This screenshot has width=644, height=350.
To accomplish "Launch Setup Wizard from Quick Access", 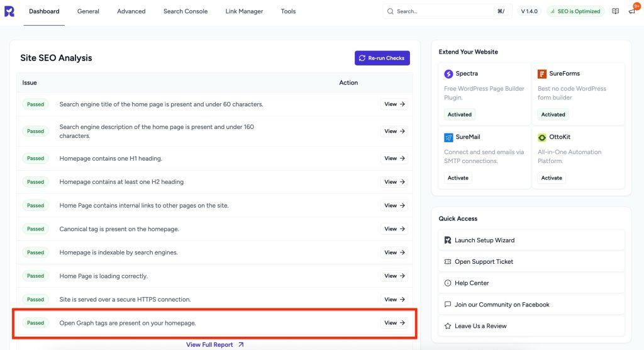I will pyautogui.click(x=484, y=240).
